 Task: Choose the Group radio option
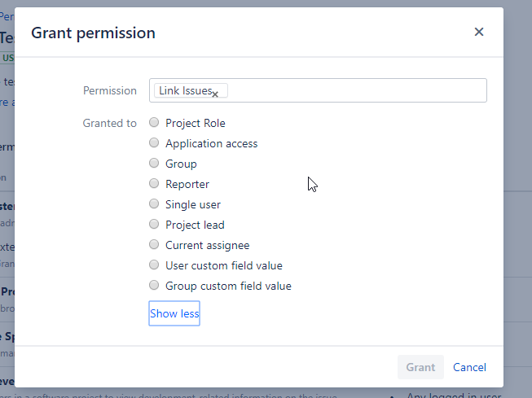[154, 164]
